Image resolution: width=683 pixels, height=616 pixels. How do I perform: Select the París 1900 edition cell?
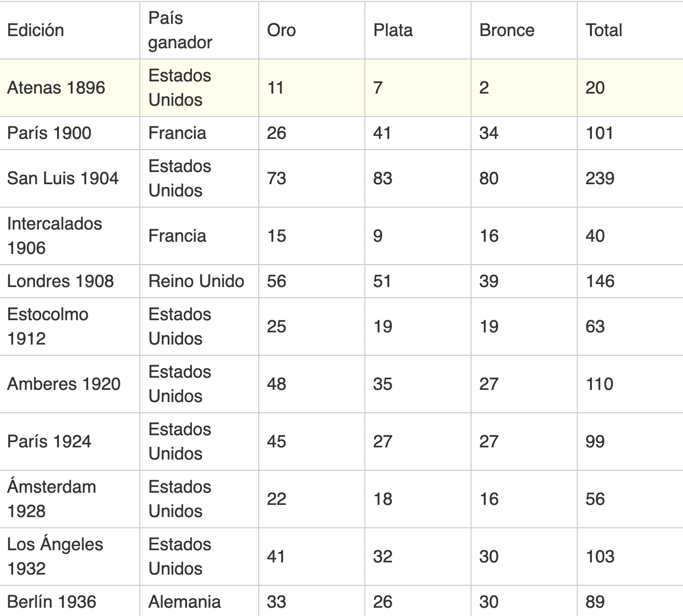(70, 133)
